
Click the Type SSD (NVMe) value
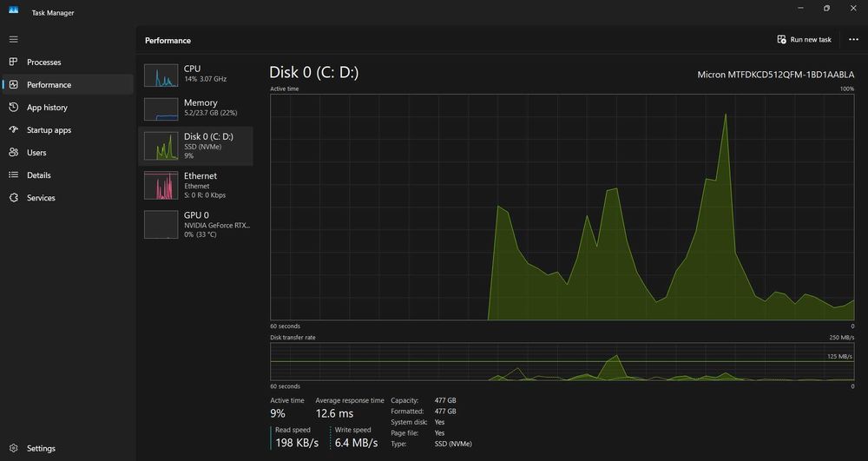click(x=453, y=444)
